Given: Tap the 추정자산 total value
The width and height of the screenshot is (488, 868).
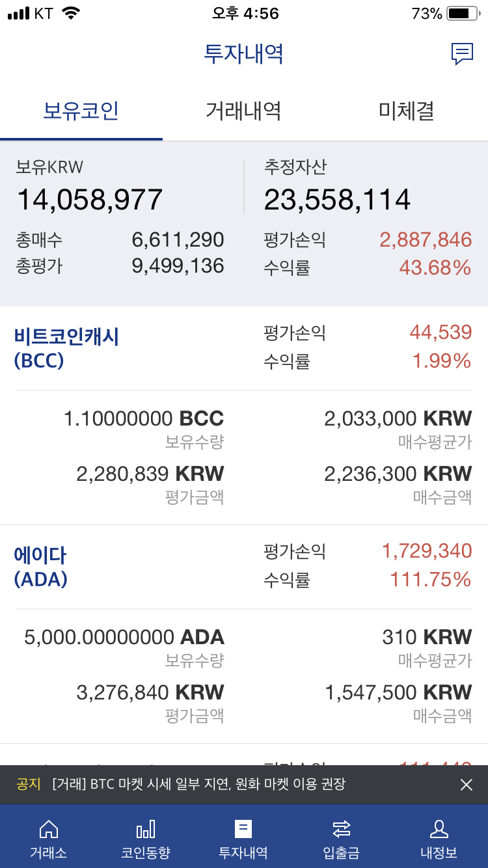Looking at the screenshot, I should (x=337, y=200).
